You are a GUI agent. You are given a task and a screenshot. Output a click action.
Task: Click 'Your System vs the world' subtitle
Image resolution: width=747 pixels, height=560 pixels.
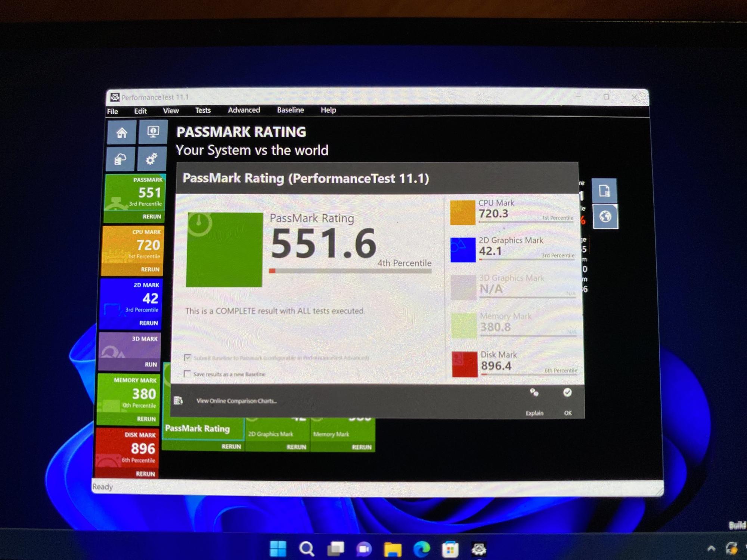coord(252,150)
